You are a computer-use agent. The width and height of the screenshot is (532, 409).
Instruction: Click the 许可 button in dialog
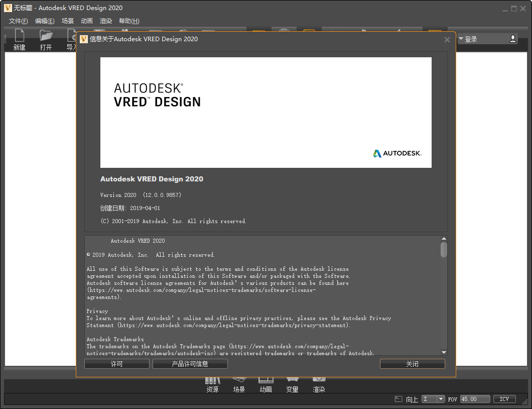pos(116,363)
